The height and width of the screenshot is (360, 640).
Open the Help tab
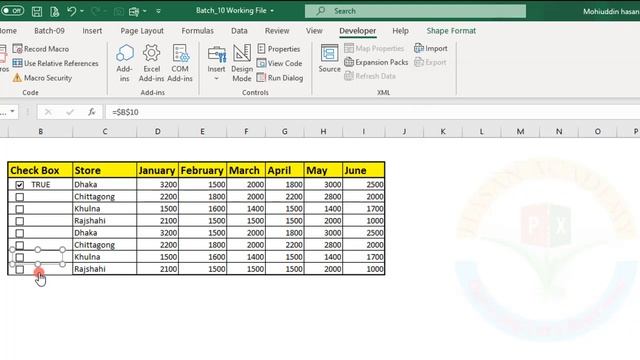(400, 31)
